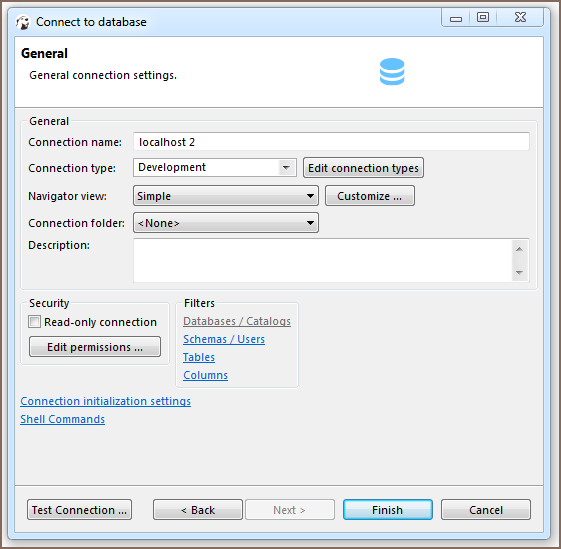Expand the Navigator view Simple combo box
Screen dimensions: 561x549
click(x=226, y=196)
